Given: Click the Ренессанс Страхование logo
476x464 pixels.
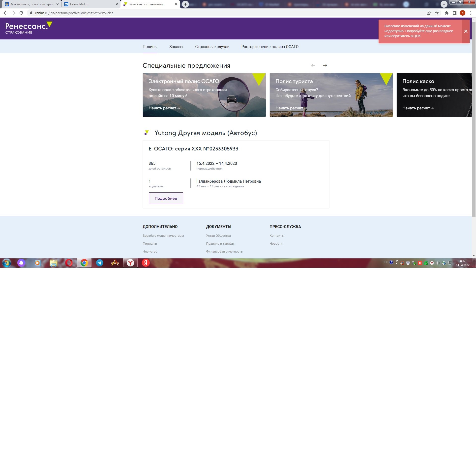Looking at the screenshot, I should click(29, 28).
